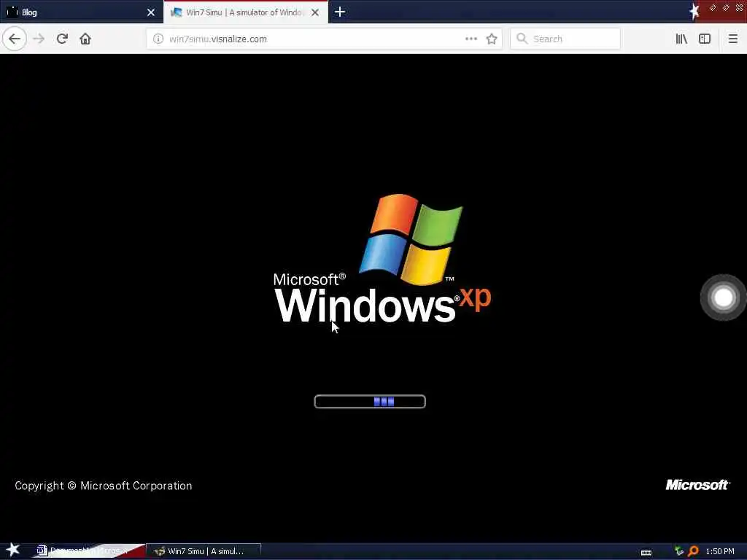Open the browser home page

[85, 39]
